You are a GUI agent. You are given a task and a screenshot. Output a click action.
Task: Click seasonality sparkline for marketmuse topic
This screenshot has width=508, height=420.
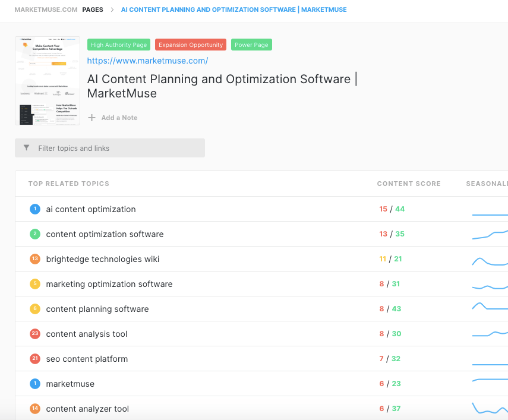[x=490, y=380]
